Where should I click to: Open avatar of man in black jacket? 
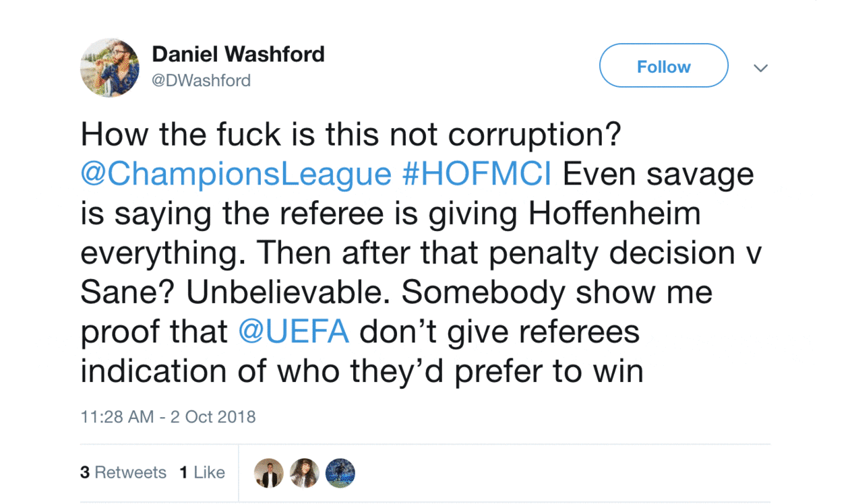point(268,473)
